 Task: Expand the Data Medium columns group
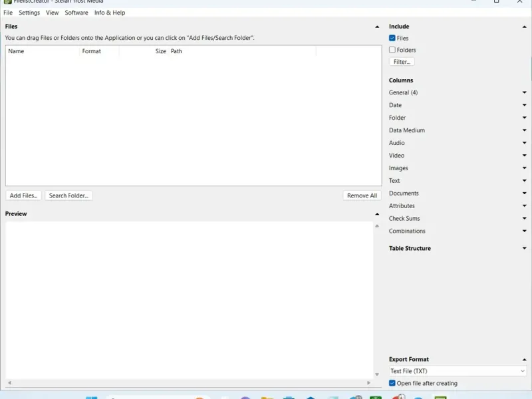524,130
